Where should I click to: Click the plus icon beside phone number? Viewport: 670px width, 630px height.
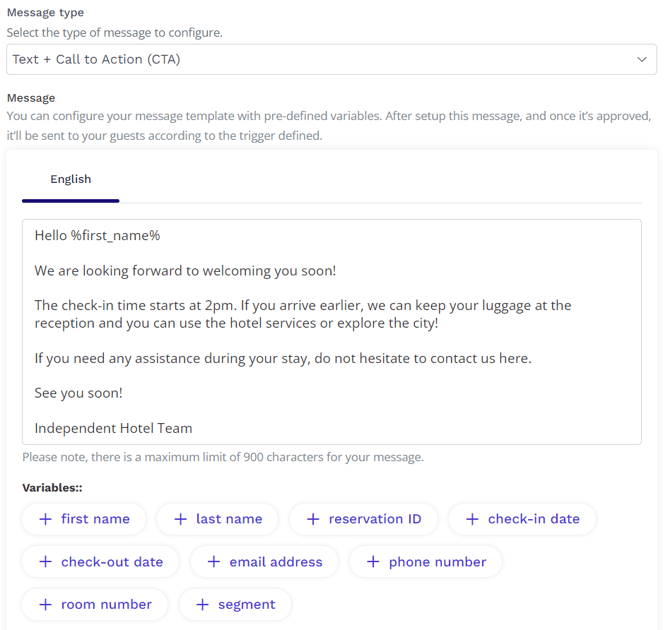point(373,562)
